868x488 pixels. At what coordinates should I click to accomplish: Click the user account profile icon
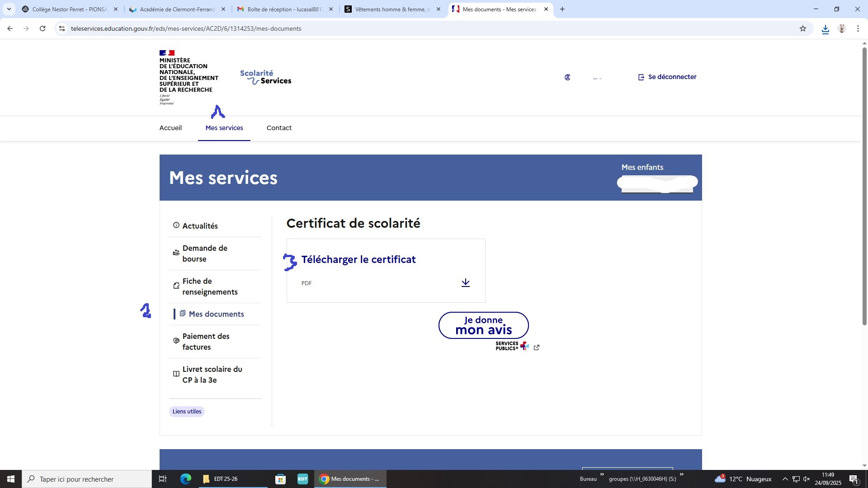pyautogui.click(x=567, y=77)
